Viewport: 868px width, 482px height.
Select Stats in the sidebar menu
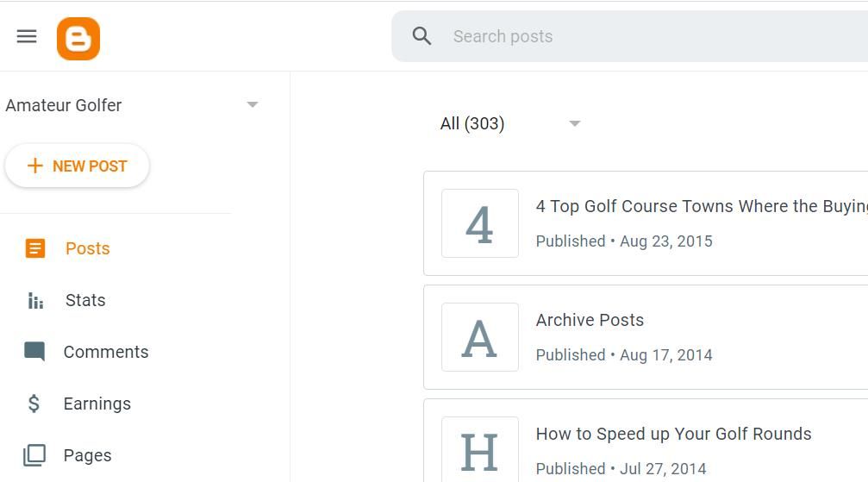(85, 300)
